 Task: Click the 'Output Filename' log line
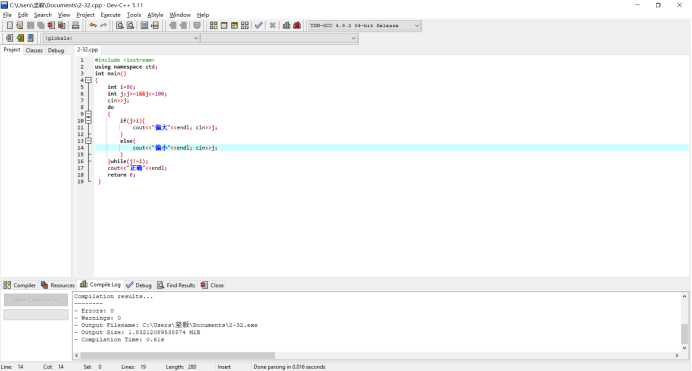click(x=166, y=325)
